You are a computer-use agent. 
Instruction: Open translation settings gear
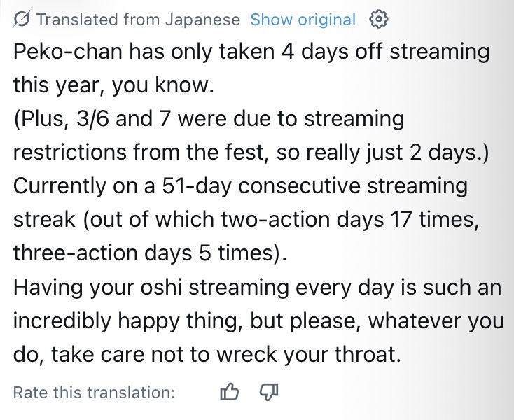378,19
